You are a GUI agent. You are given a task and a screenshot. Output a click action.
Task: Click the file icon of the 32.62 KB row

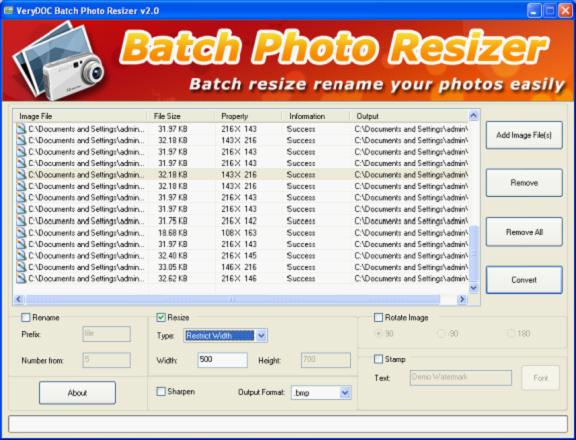(21, 278)
